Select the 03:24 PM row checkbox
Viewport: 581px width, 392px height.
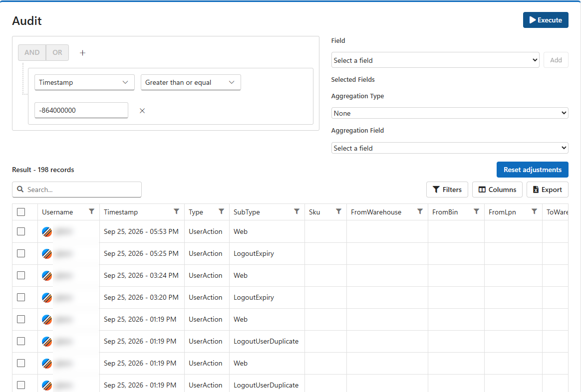click(21, 275)
